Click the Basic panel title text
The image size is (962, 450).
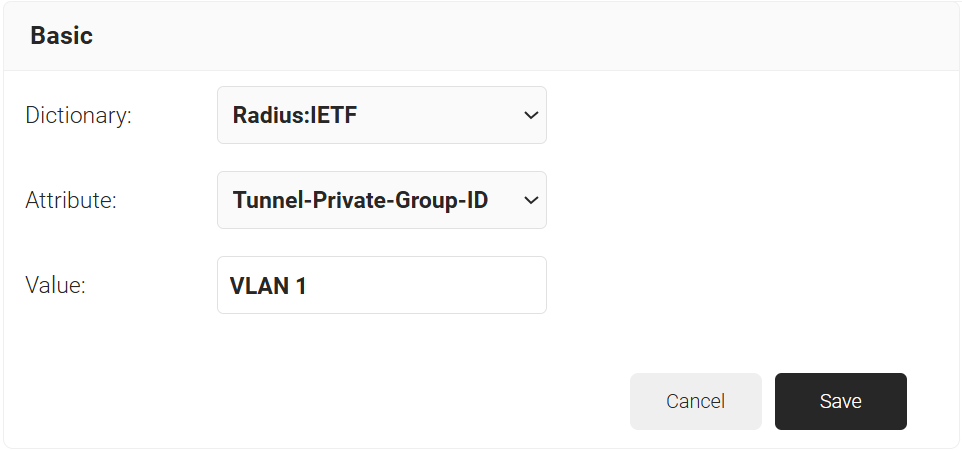tap(61, 36)
